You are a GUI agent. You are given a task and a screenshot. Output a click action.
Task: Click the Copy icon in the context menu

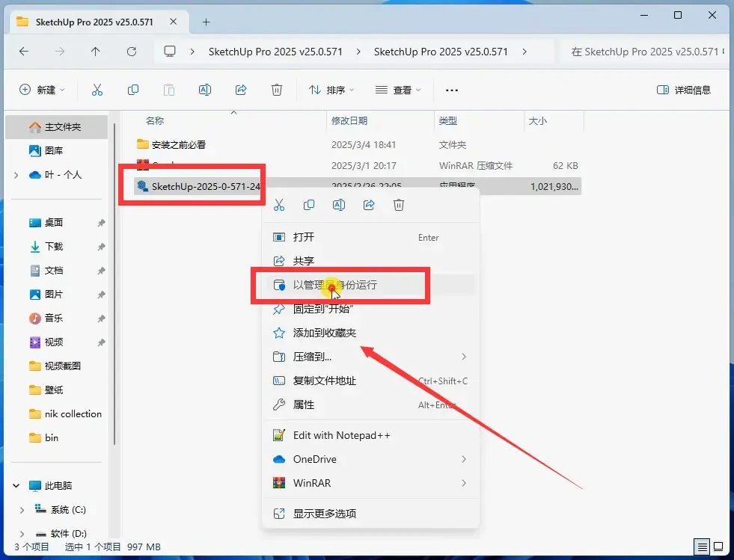[x=309, y=205]
